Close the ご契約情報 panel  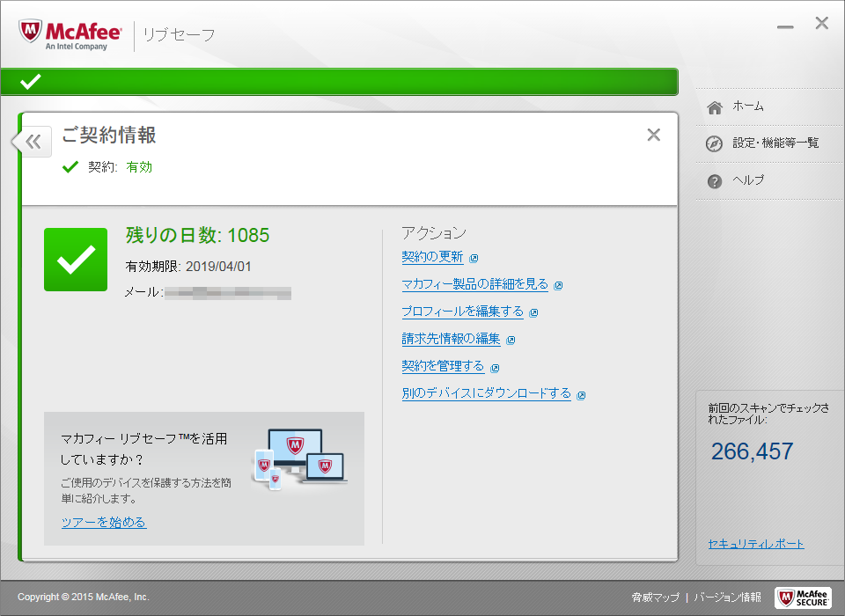(654, 135)
